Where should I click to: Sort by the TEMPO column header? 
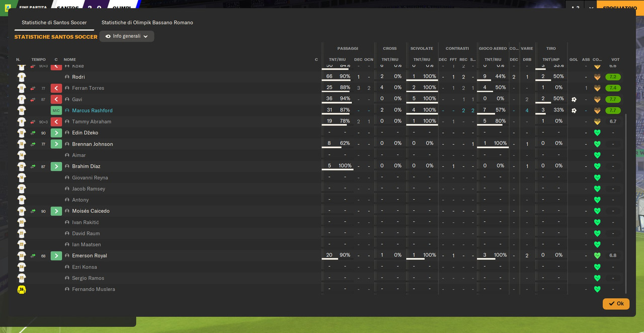[x=38, y=59]
